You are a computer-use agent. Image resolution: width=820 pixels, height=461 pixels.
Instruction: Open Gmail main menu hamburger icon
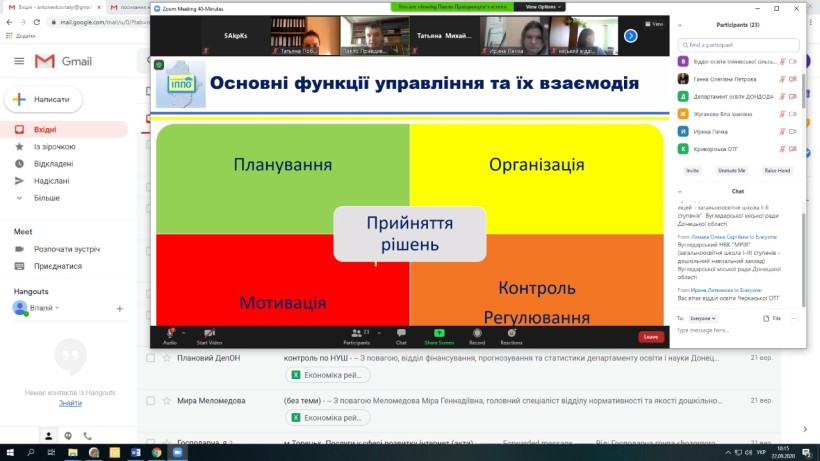[x=19, y=61]
